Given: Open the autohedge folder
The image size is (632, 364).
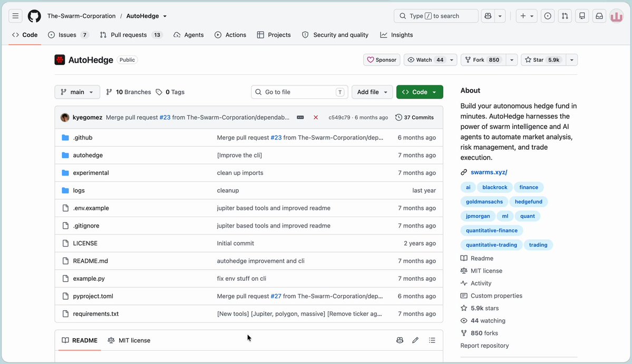Looking at the screenshot, I should click(x=88, y=155).
